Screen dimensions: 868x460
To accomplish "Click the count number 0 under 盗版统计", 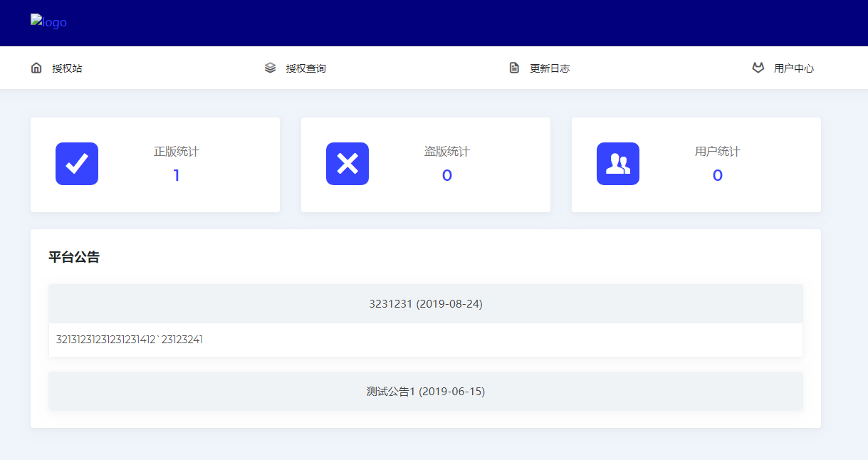I will pos(446,175).
